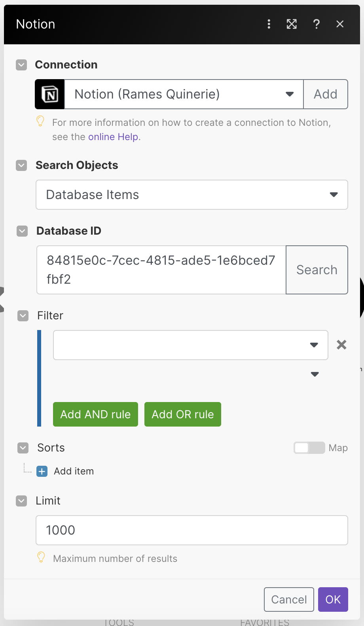This screenshot has height=626, width=364.
Task: Open the question mark help icon
Action: click(316, 24)
